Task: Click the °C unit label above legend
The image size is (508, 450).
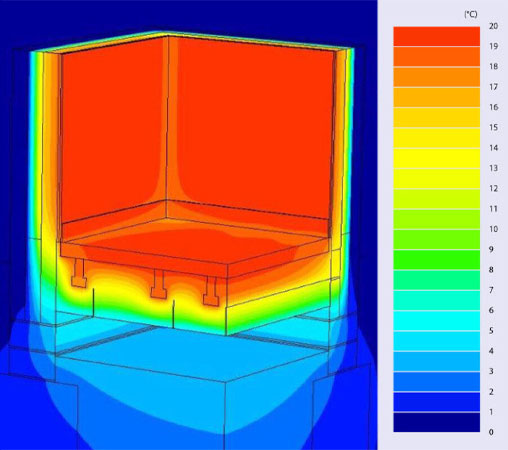Action: click(x=471, y=14)
